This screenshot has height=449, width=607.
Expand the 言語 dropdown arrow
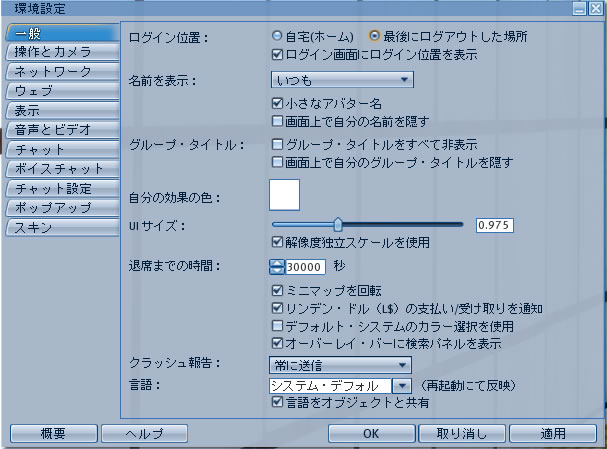[x=401, y=386]
